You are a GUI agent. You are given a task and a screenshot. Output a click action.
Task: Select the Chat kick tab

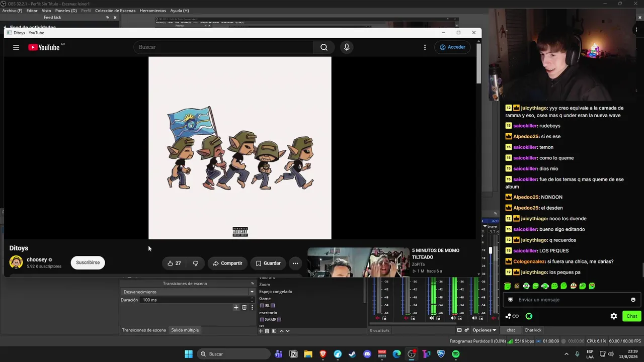click(x=533, y=330)
